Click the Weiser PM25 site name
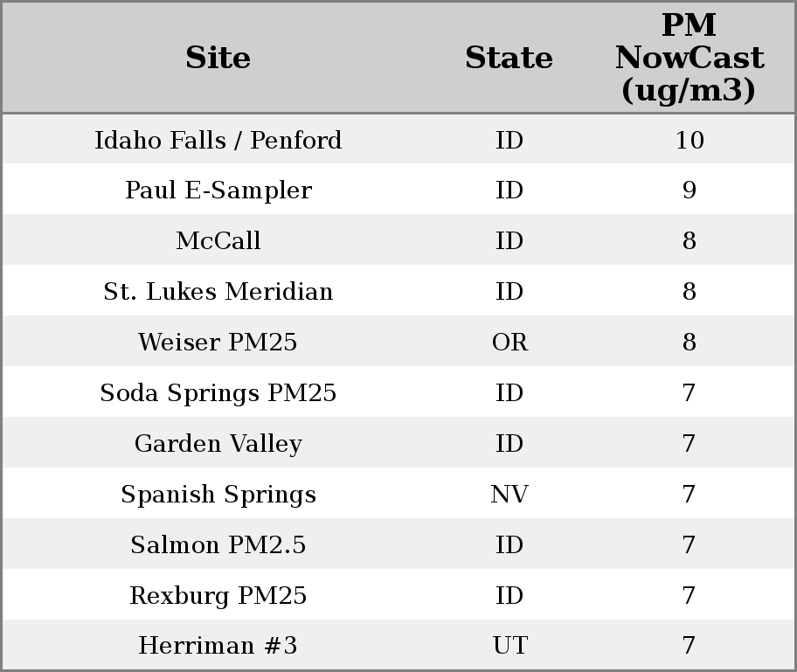797x672 pixels. (218, 343)
